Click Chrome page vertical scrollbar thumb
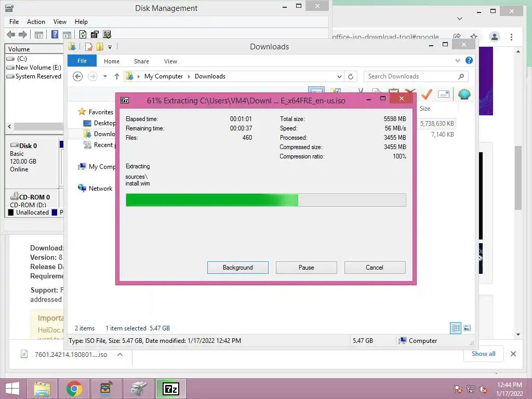The image size is (532, 399). point(518,178)
